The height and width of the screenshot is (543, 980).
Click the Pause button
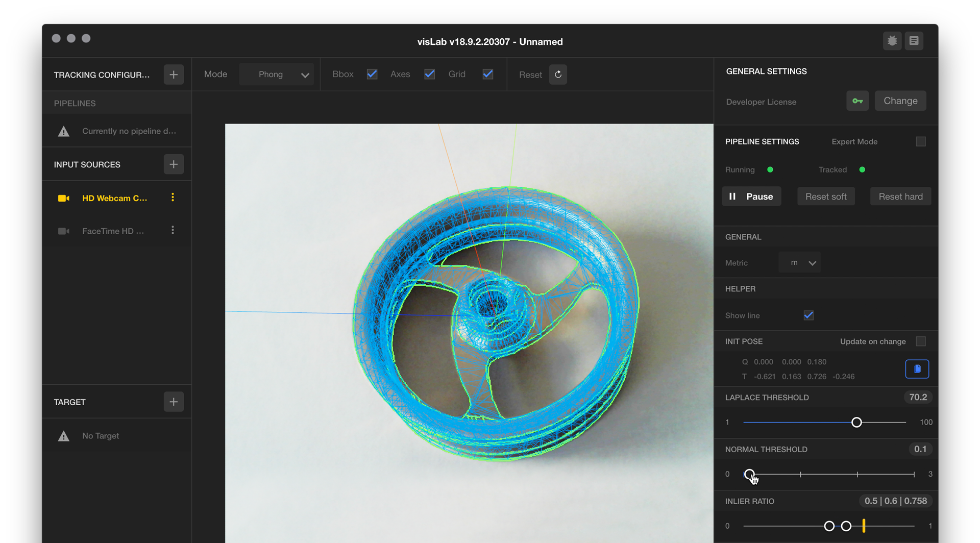coord(751,196)
